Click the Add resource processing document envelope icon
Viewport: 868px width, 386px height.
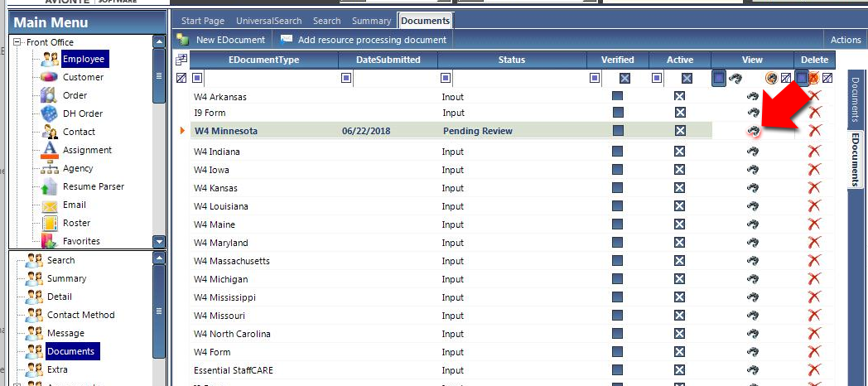(287, 40)
